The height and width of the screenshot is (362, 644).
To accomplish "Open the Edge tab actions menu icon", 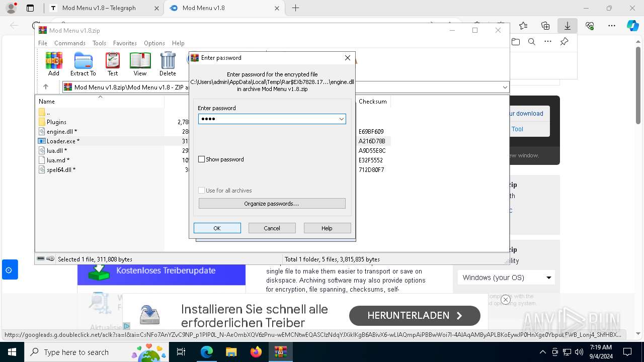I will pos(30,8).
